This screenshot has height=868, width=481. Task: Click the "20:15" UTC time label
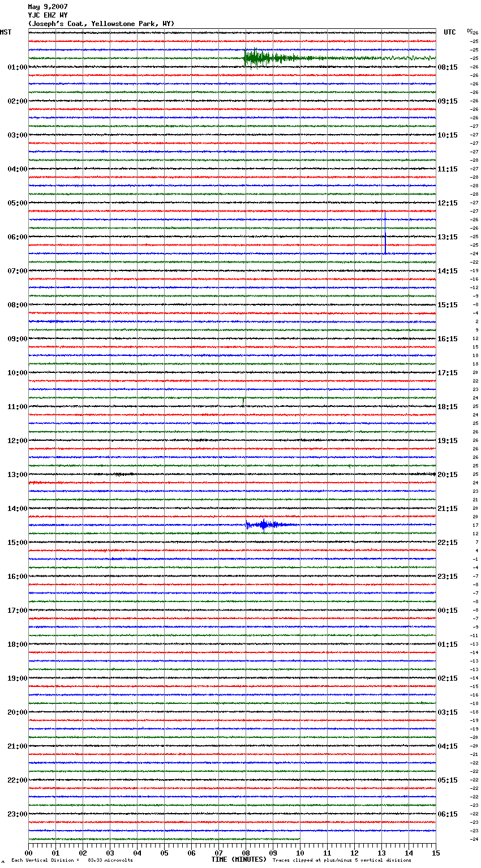tap(448, 475)
